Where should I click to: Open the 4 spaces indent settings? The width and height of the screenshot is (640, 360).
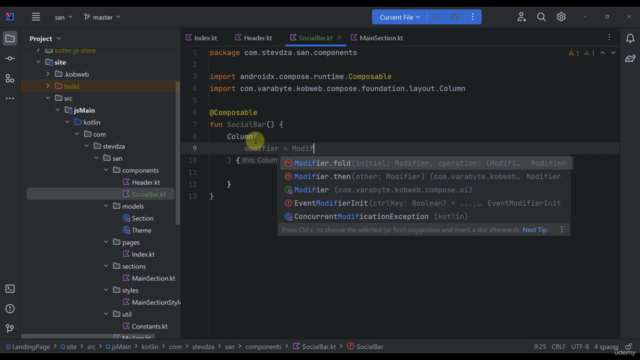pos(606,347)
